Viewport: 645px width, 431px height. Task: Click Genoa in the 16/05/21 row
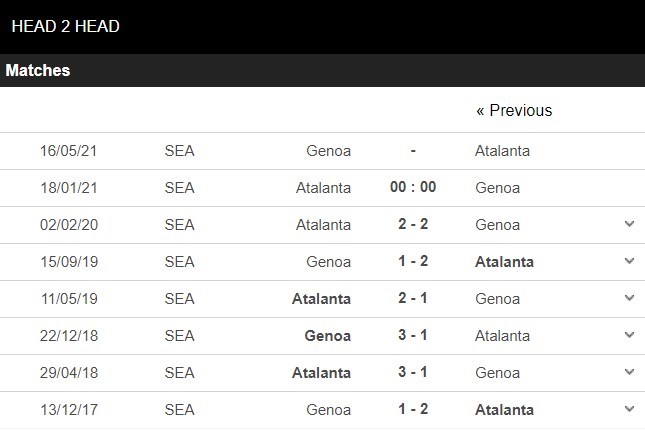click(329, 151)
